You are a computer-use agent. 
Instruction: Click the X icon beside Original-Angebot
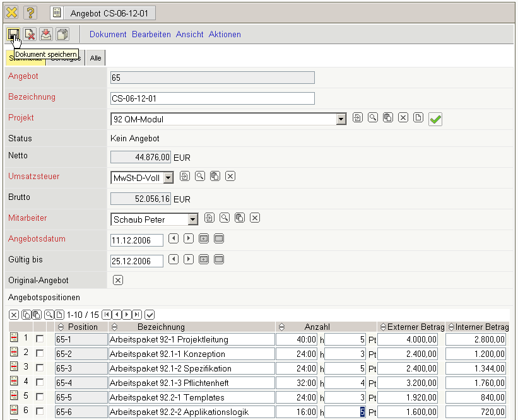click(x=118, y=280)
